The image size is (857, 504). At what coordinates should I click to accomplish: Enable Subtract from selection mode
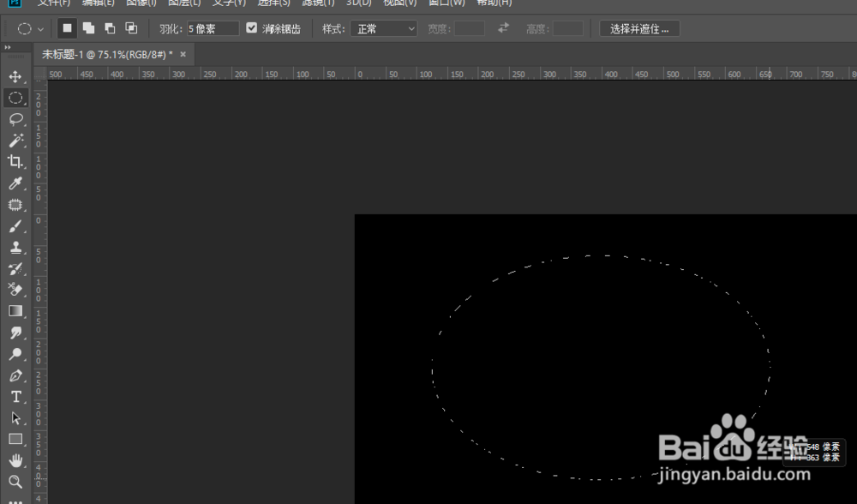pyautogui.click(x=110, y=28)
